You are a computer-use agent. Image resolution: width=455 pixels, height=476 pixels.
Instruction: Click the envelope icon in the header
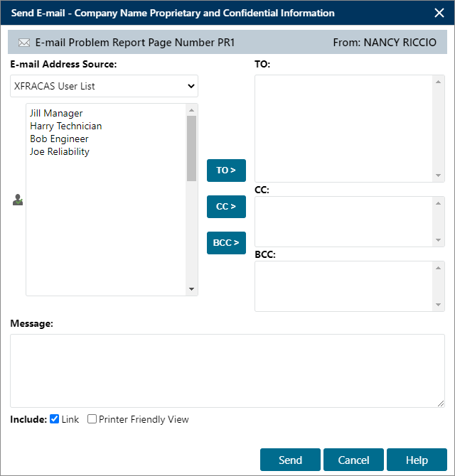coord(23,43)
